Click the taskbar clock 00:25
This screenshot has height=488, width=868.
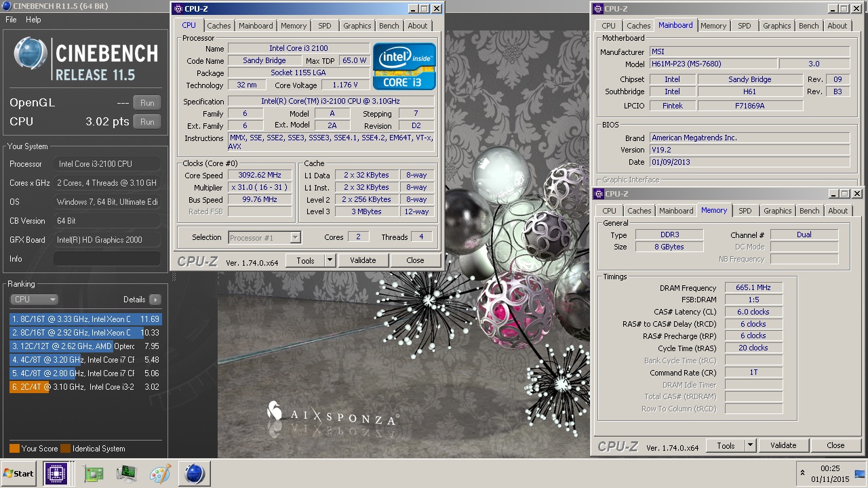point(830,468)
